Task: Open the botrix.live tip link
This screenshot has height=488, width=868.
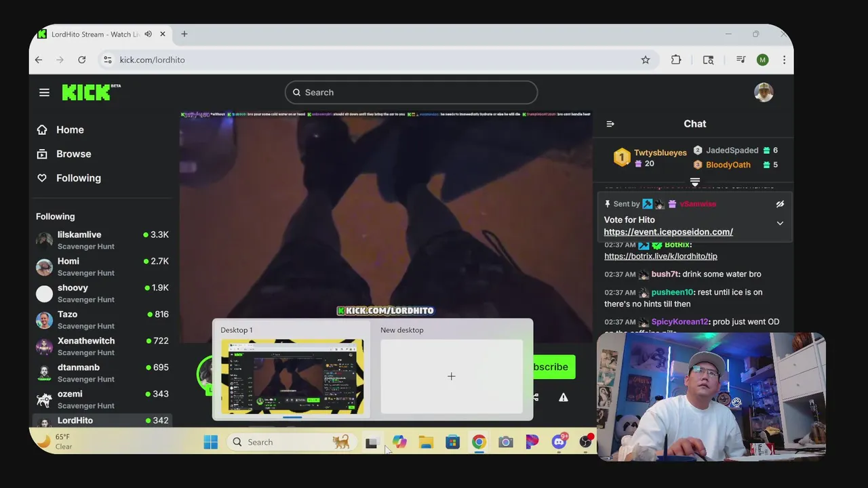Action: (660, 256)
